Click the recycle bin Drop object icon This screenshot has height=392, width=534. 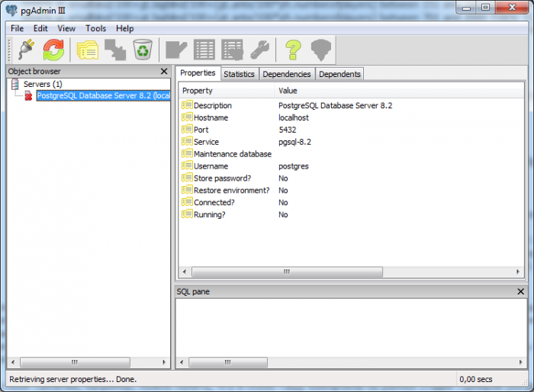[143, 50]
